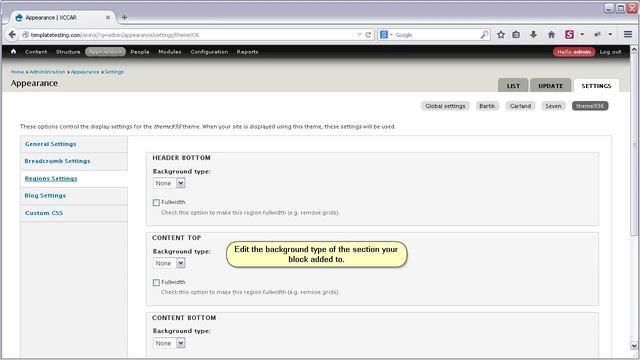Click the Drupal admin home icon

coord(13,51)
